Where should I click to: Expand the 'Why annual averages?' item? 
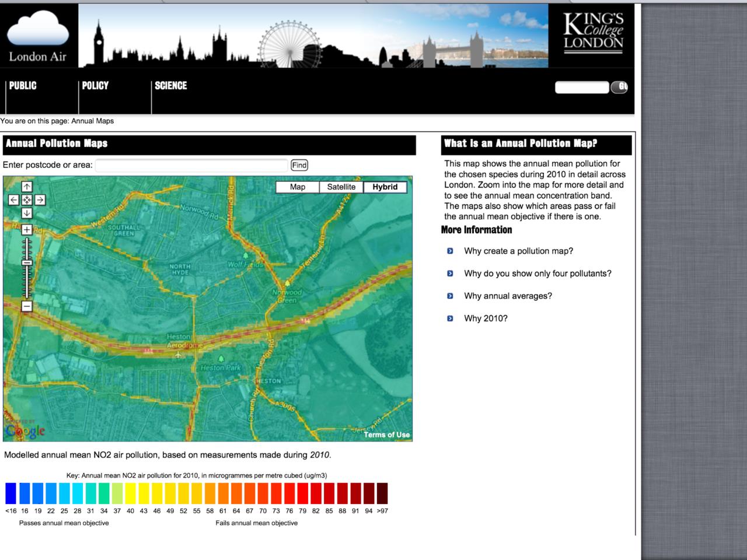click(508, 296)
